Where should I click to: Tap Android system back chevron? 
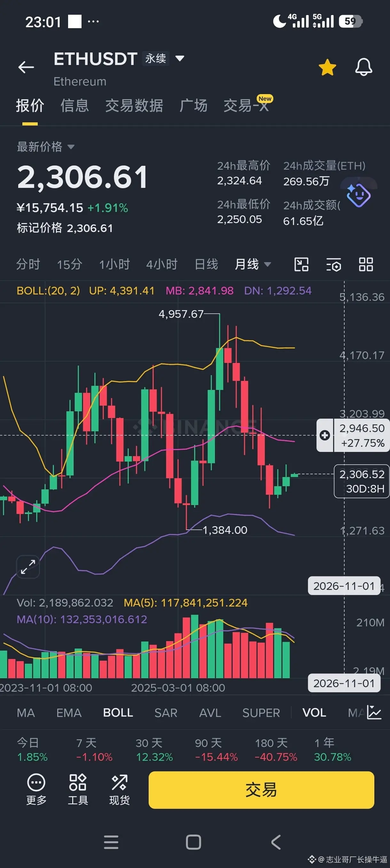tap(276, 842)
